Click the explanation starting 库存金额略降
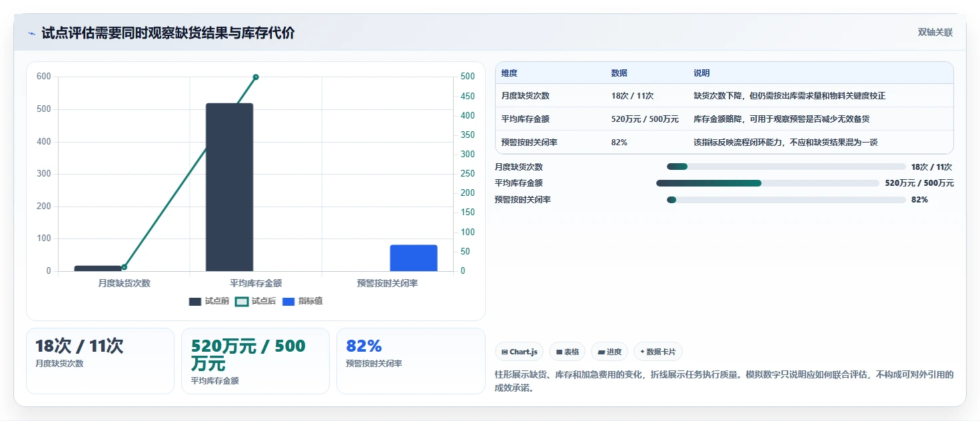Screen dimensions: 980x421 (781, 119)
